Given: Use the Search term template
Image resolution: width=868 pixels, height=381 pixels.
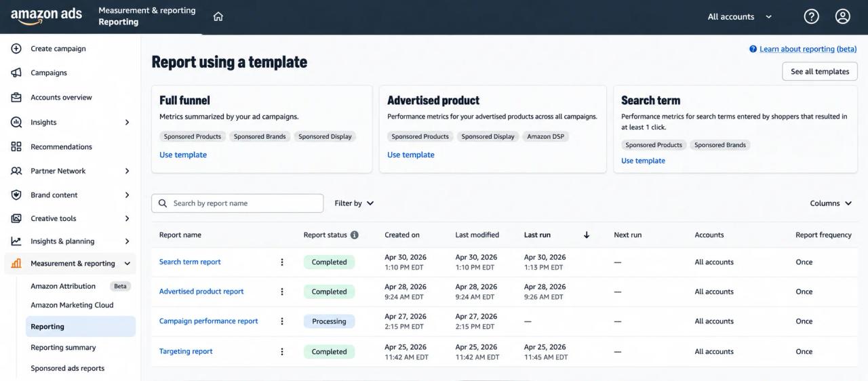Looking at the screenshot, I should point(643,161).
